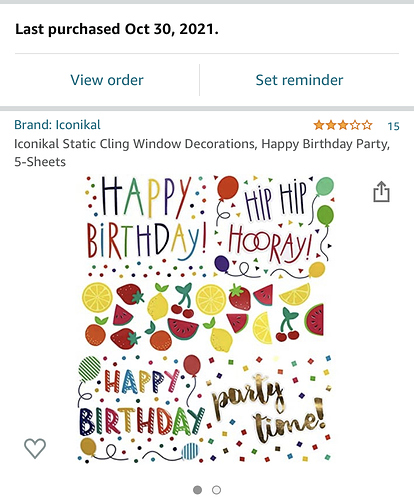Screen dimensions: 414x500
Task: Tap the Hip Hip Hooray cling sheet
Action: click(x=273, y=227)
